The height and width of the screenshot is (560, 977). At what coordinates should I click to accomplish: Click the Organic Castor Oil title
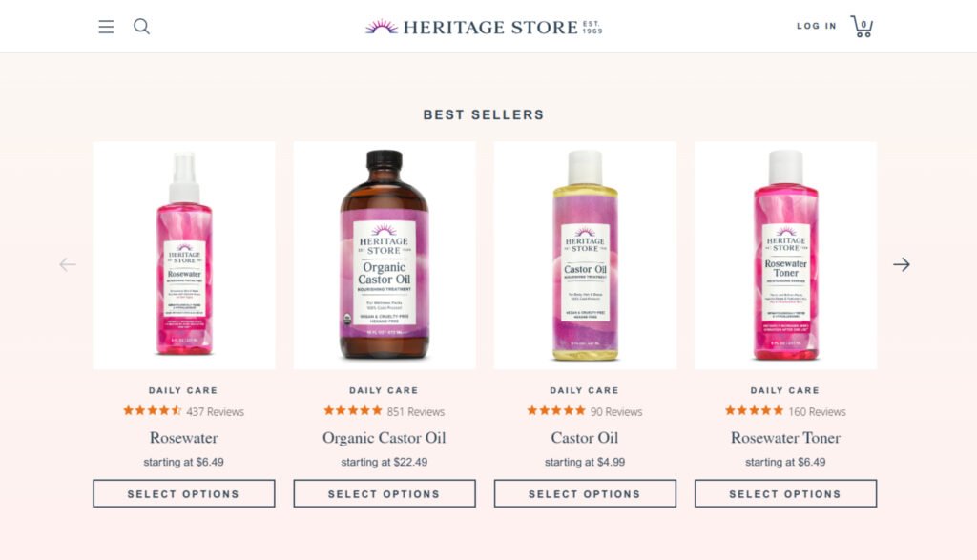(x=384, y=438)
